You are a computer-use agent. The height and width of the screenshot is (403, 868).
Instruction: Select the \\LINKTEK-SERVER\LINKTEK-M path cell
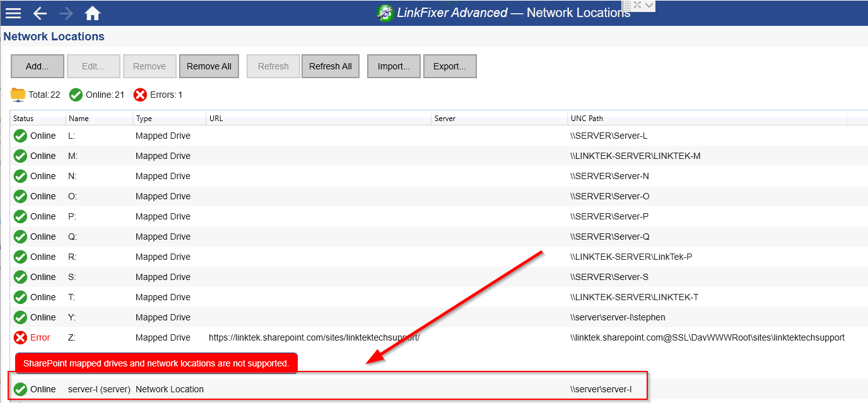(635, 156)
